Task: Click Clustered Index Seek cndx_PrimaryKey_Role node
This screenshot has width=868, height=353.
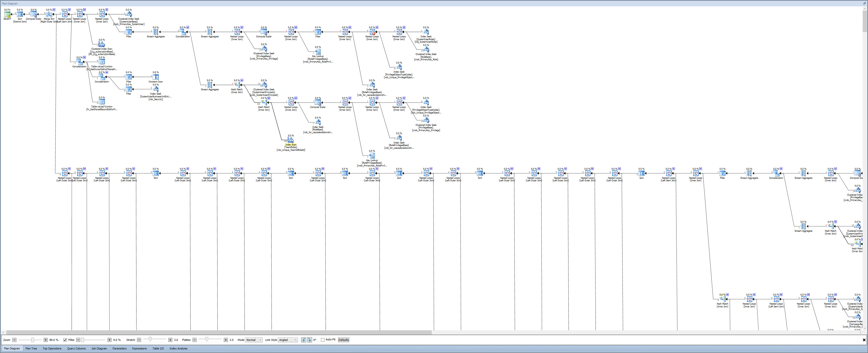Action: [x=426, y=49]
